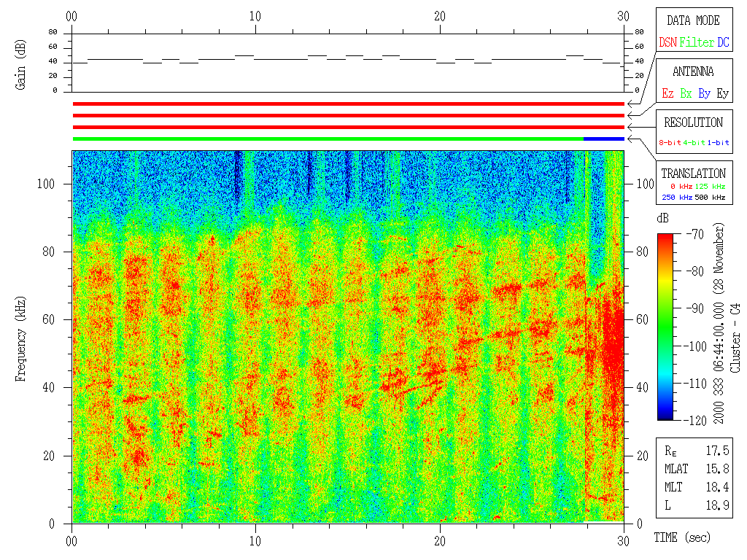
Task: Click the blue By antenna label
Action: [704, 93]
